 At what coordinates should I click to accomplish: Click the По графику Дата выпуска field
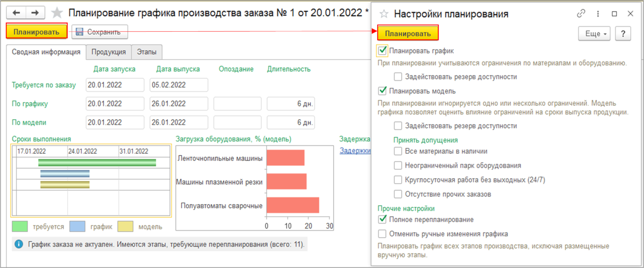coord(179,104)
